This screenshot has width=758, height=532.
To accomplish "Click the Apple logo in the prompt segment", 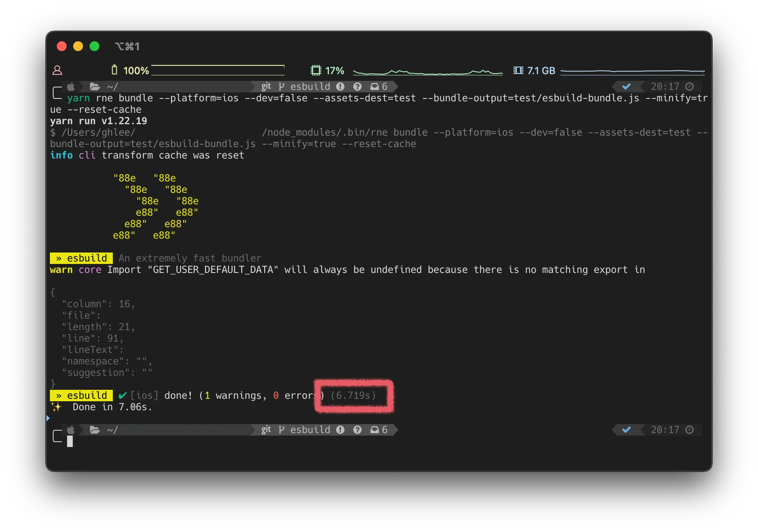I will pyautogui.click(x=70, y=86).
